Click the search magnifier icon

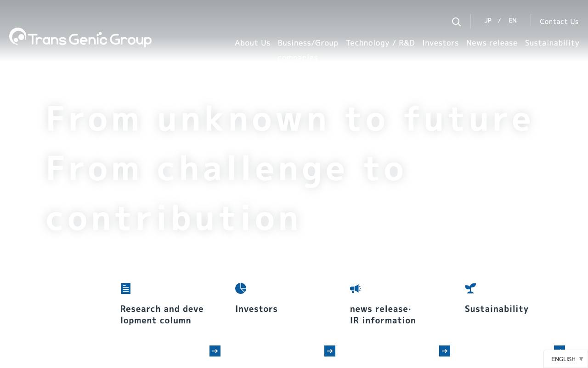[x=456, y=22]
